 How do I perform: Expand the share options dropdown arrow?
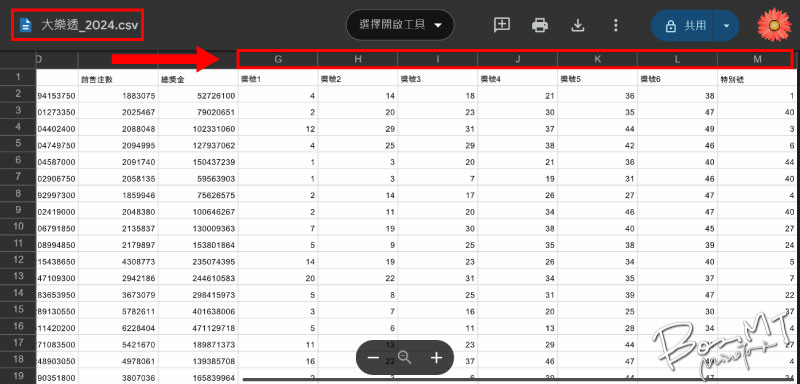coord(727,25)
